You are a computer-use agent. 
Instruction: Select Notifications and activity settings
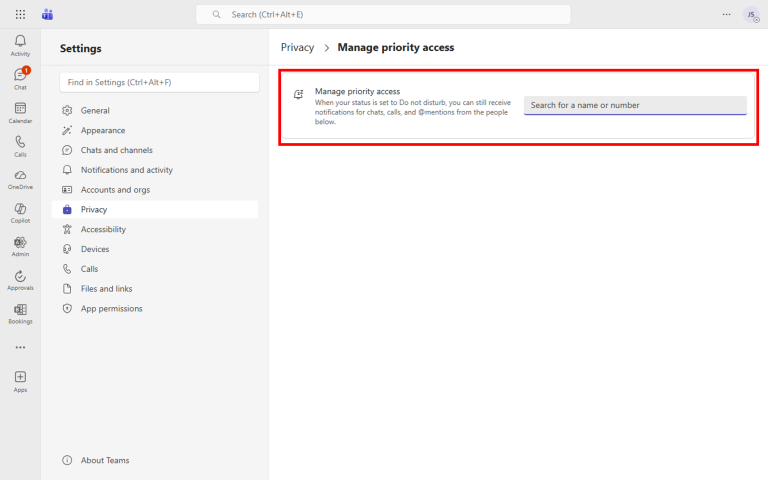[x=126, y=170]
